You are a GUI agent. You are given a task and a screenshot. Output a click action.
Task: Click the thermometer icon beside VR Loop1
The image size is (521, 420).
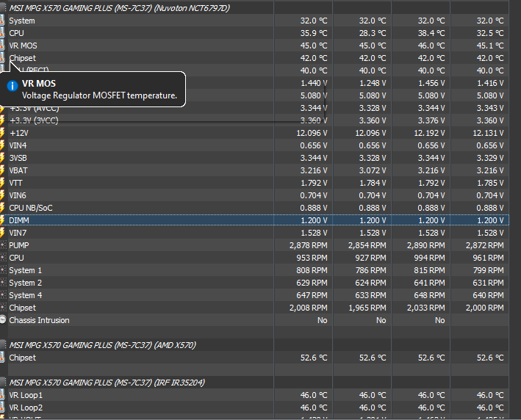click(x=2, y=395)
